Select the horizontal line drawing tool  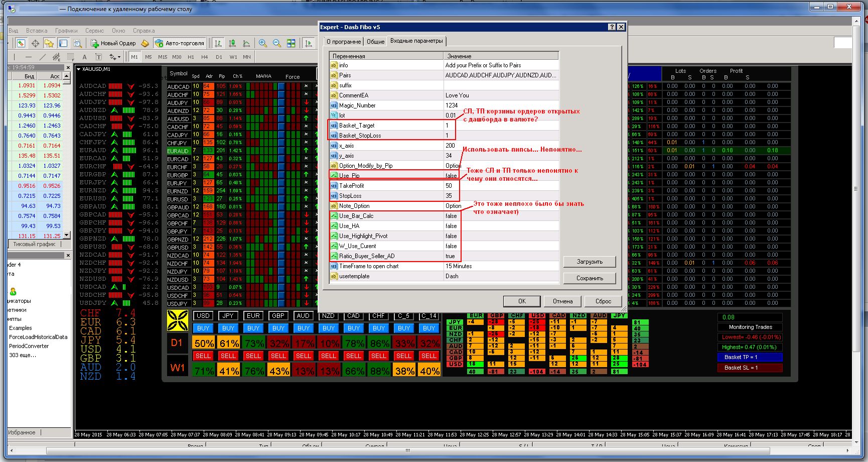click(29, 57)
